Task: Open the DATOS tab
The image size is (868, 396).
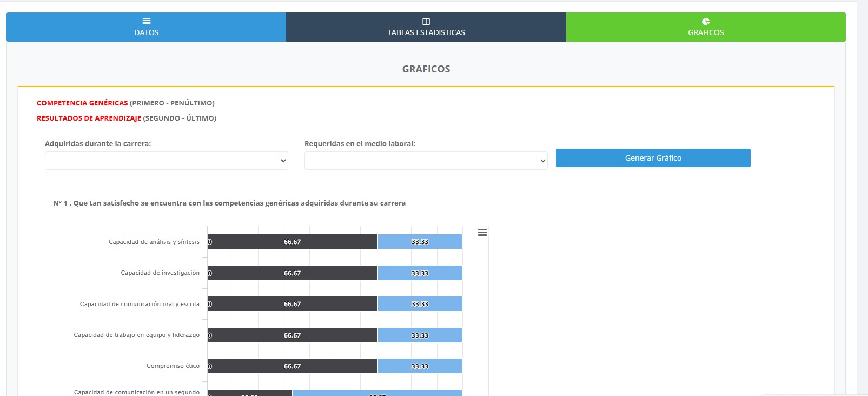Action: [x=146, y=27]
